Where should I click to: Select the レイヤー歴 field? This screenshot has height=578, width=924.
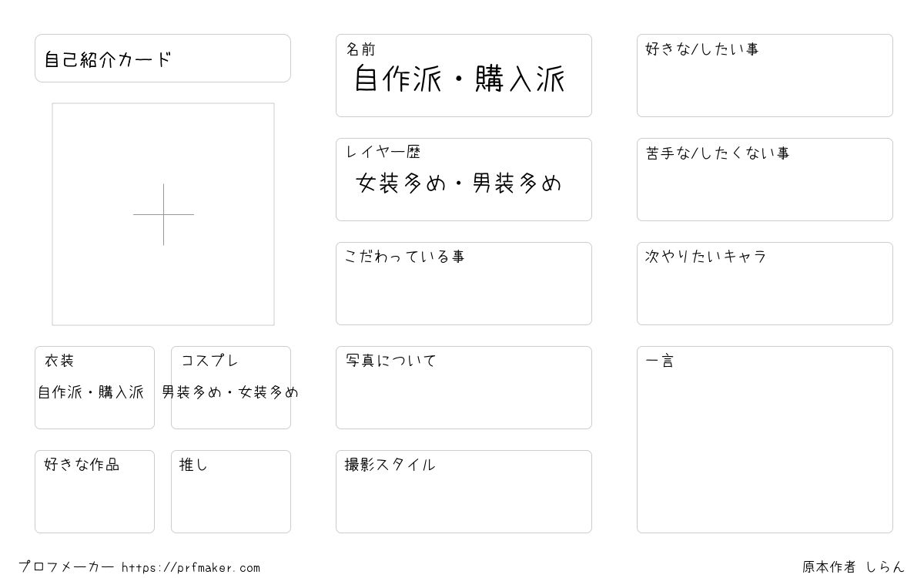(x=464, y=180)
